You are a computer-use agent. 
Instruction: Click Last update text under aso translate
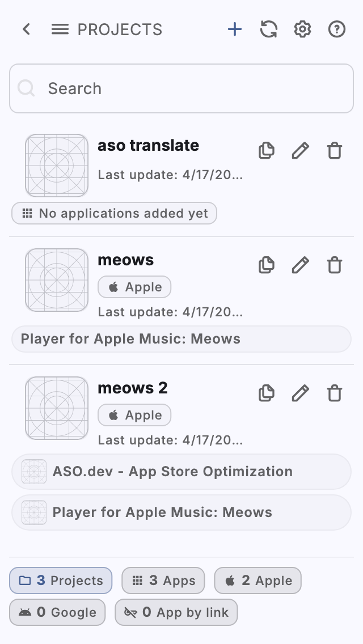[170, 175]
